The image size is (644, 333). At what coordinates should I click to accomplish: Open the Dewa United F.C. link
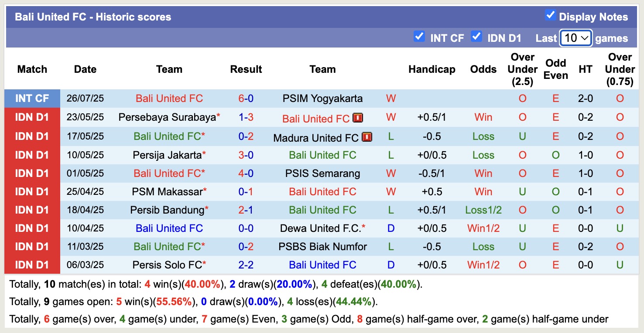320,228
